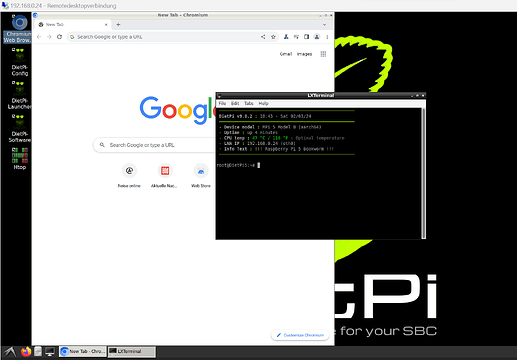
Task: Open the media control toolbar icon
Action: (296, 37)
